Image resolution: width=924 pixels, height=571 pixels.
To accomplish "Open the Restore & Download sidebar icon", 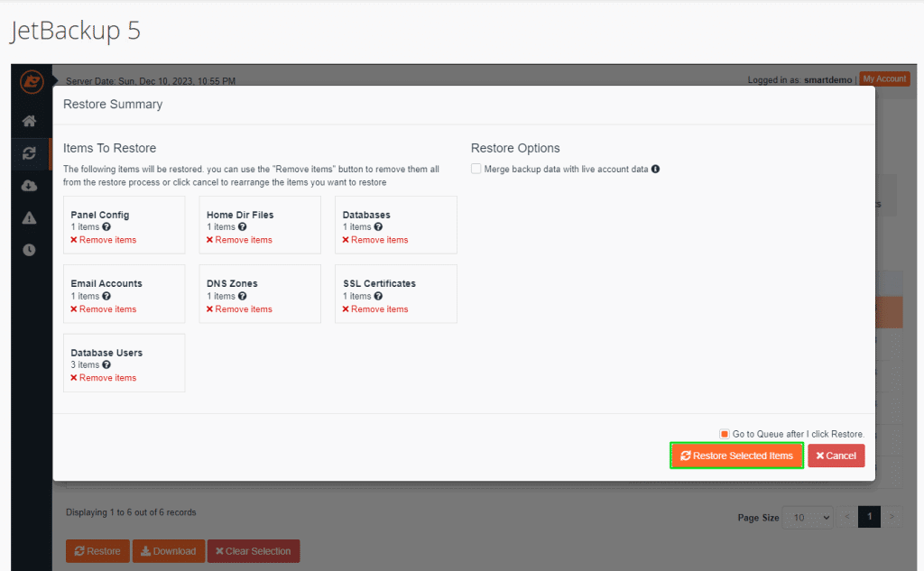I will click(x=29, y=153).
